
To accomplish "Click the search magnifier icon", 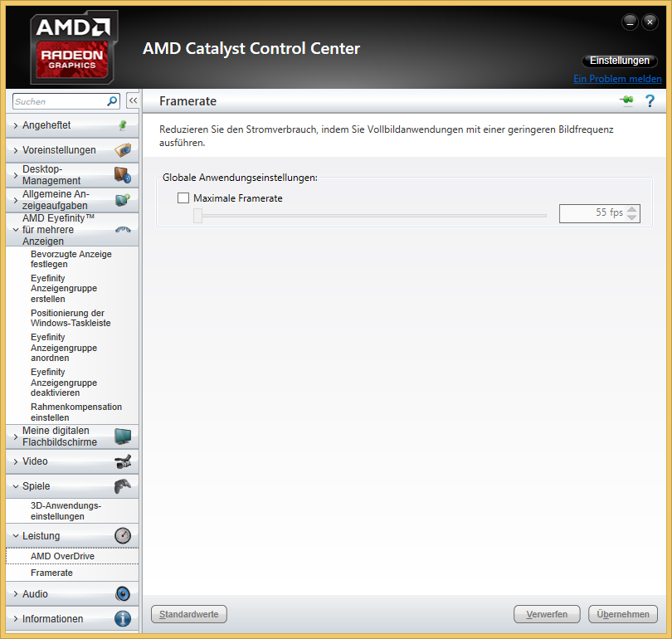I will (112, 101).
